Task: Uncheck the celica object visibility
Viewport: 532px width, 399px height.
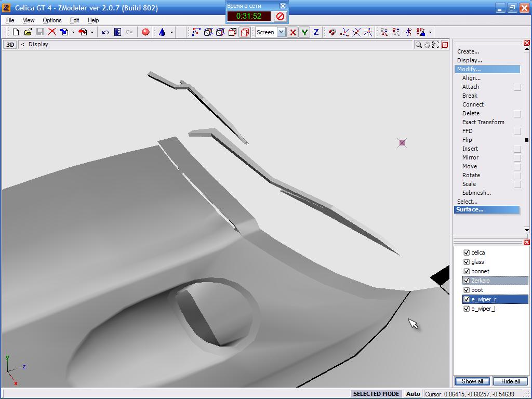Action: 467,252
